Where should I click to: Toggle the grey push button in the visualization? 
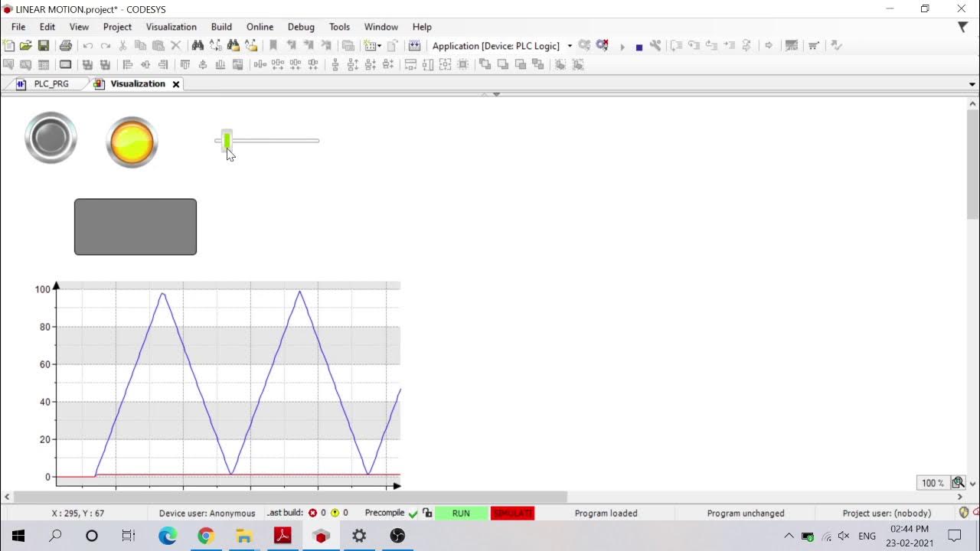click(x=51, y=138)
